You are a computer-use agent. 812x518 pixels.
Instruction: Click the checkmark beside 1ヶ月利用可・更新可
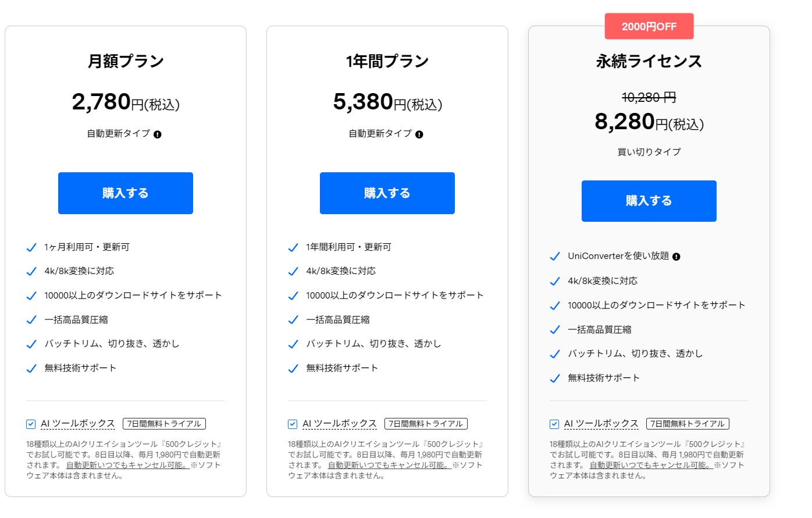[x=31, y=247]
